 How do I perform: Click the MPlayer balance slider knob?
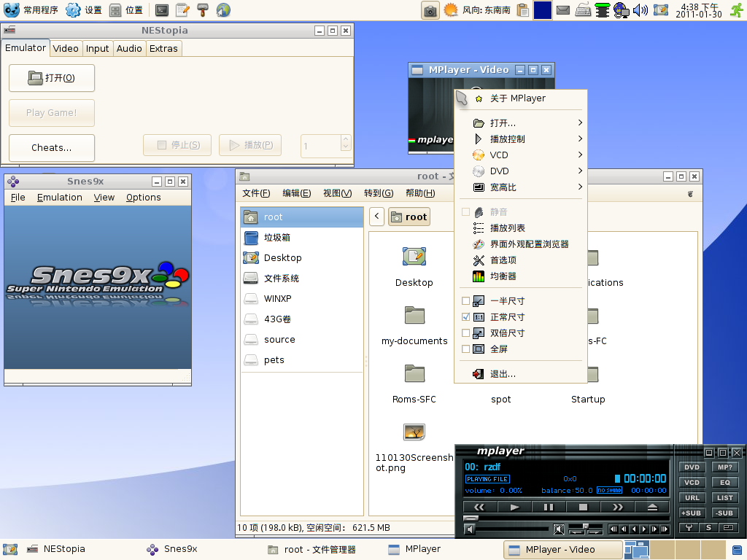click(586, 526)
